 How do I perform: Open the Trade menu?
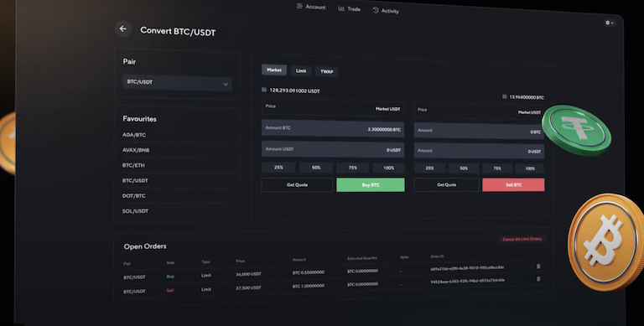(x=349, y=8)
